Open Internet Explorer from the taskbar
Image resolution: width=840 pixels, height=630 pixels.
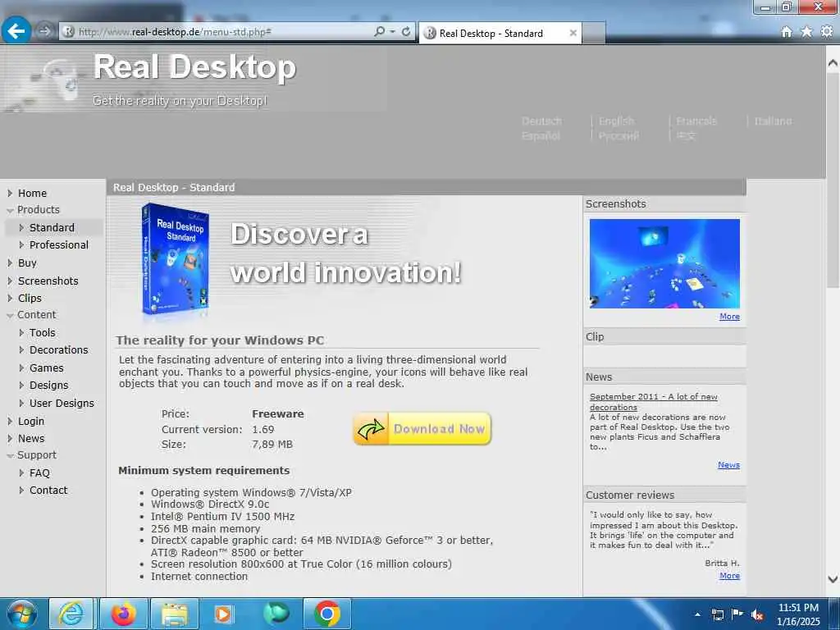click(x=71, y=614)
